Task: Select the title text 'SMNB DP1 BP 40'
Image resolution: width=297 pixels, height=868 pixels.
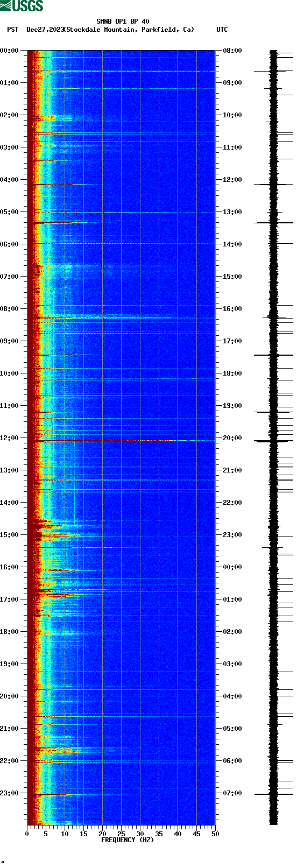Action: pos(123,22)
